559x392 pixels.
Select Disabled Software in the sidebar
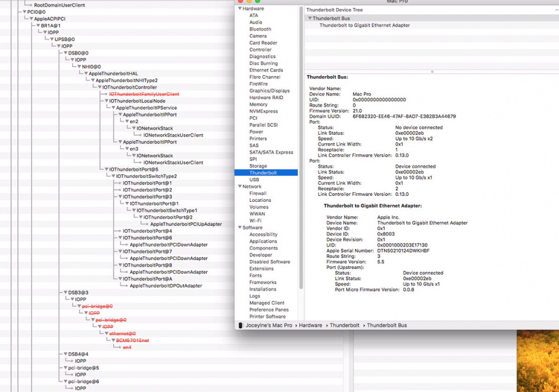click(x=270, y=262)
